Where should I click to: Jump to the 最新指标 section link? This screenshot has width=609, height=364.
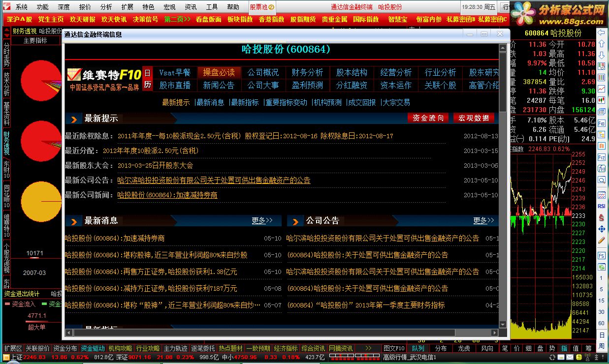[x=245, y=102]
